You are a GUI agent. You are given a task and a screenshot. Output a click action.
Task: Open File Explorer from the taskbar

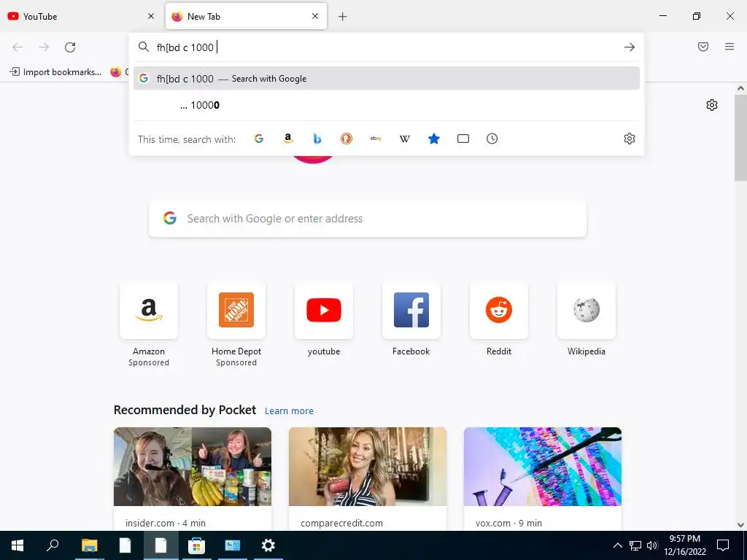coord(89,545)
